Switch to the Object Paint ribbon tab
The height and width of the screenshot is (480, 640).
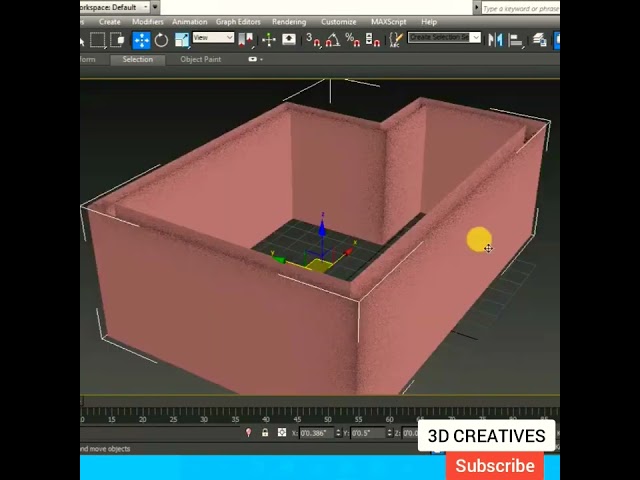(200, 60)
